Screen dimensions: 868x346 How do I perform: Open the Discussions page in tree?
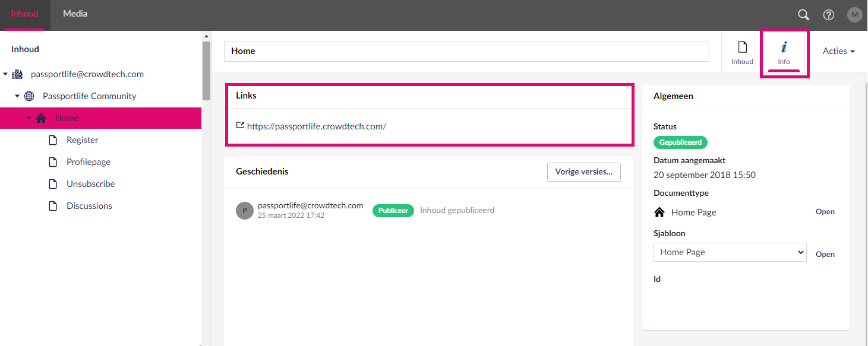tap(89, 206)
